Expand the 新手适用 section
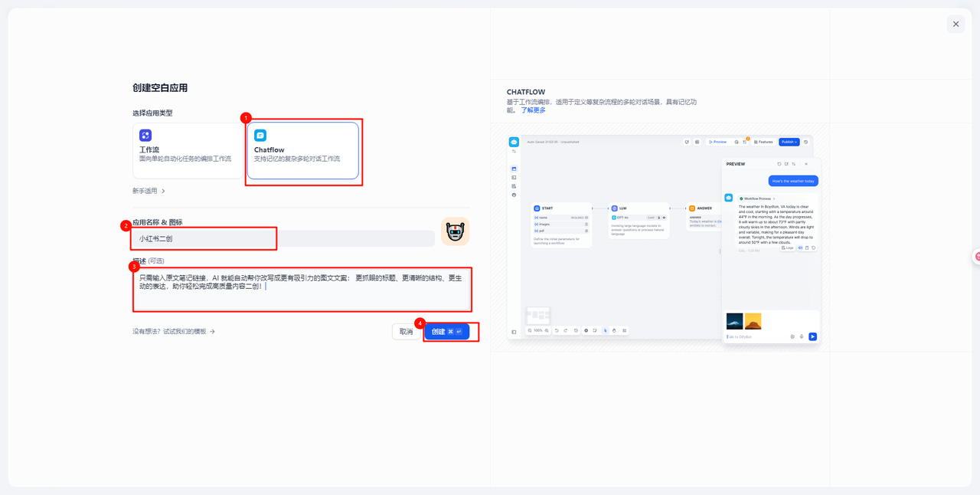980x495 pixels. click(x=149, y=191)
